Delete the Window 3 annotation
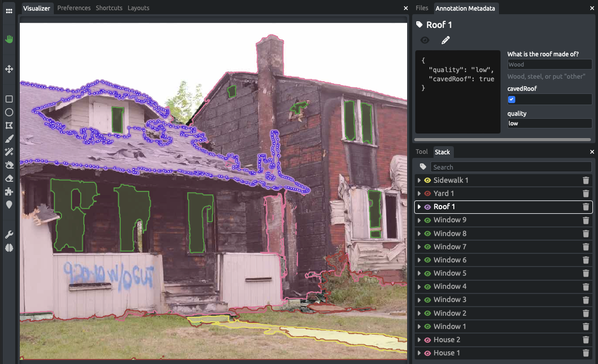 pos(586,300)
